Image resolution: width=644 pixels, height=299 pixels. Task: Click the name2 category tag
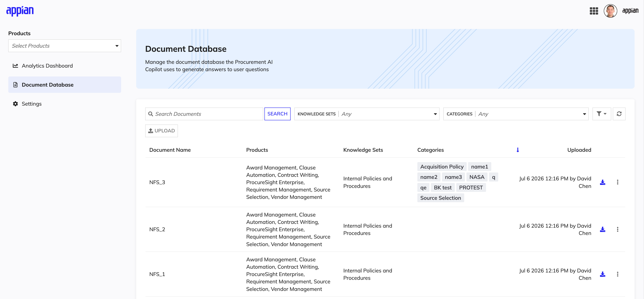429,177
